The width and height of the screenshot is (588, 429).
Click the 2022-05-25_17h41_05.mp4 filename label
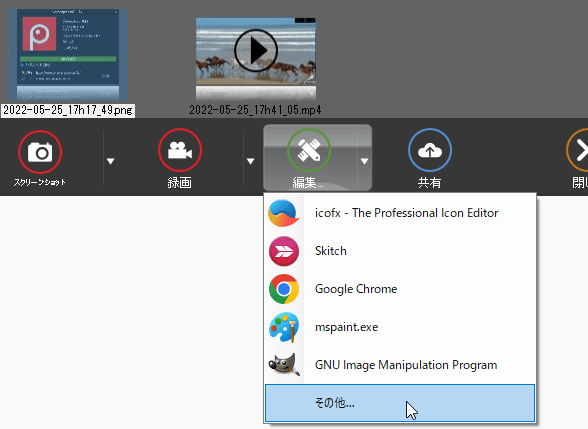255,110
